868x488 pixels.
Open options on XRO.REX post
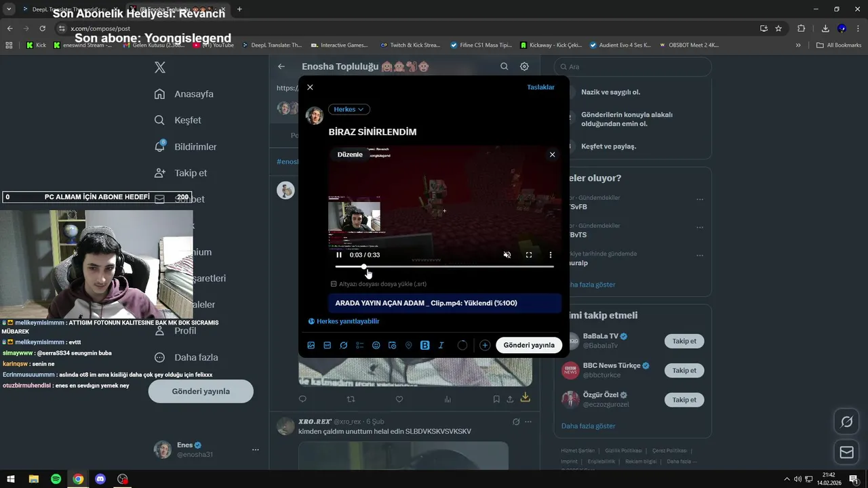pos(528,422)
